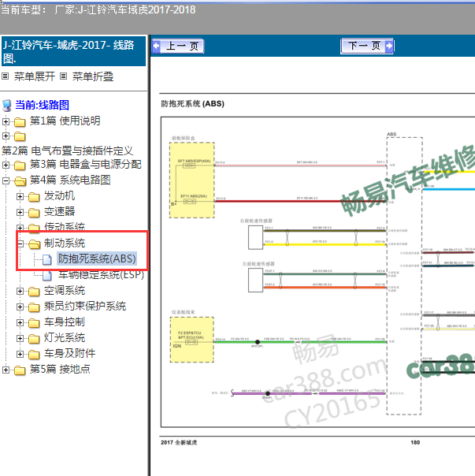Expand the 第2篇 电气布置 node toggle
The height and width of the screenshot is (476, 475).
point(6,136)
